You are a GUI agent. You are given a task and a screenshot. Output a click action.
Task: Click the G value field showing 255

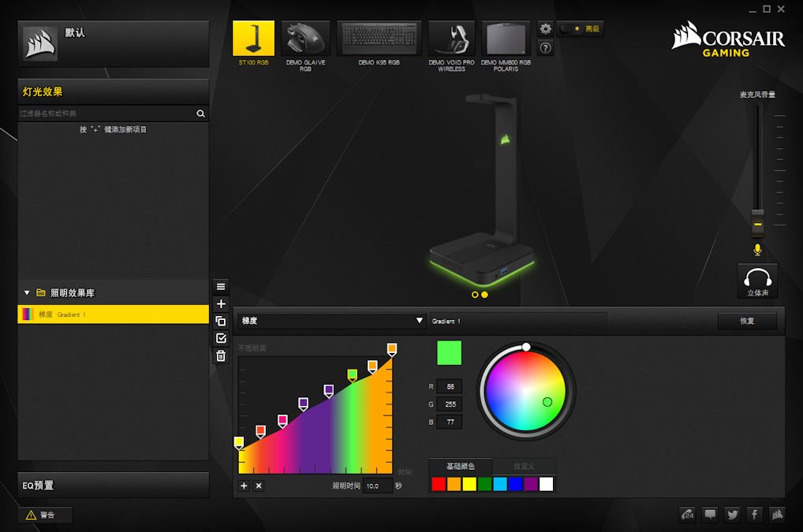point(450,404)
